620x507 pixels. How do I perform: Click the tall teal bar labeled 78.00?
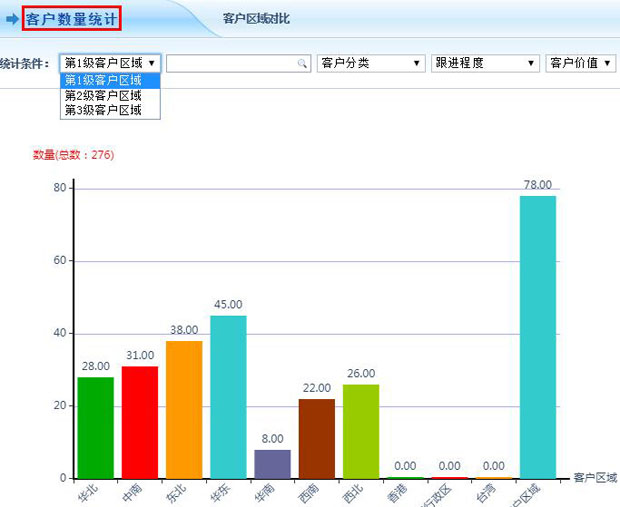click(538, 337)
